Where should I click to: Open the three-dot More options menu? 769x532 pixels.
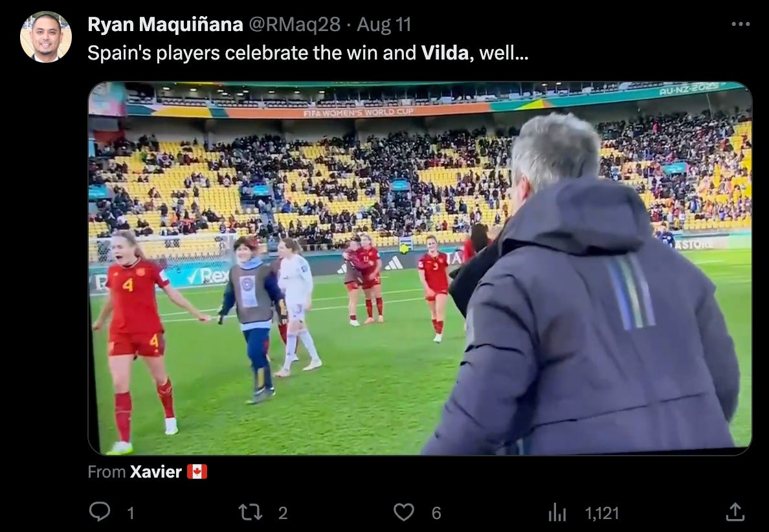(740, 24)
